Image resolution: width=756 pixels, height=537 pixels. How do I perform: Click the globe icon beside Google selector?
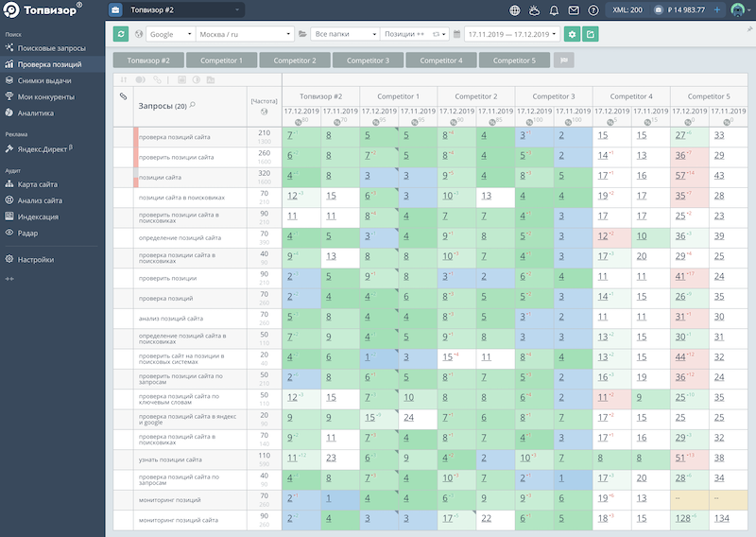139,34
